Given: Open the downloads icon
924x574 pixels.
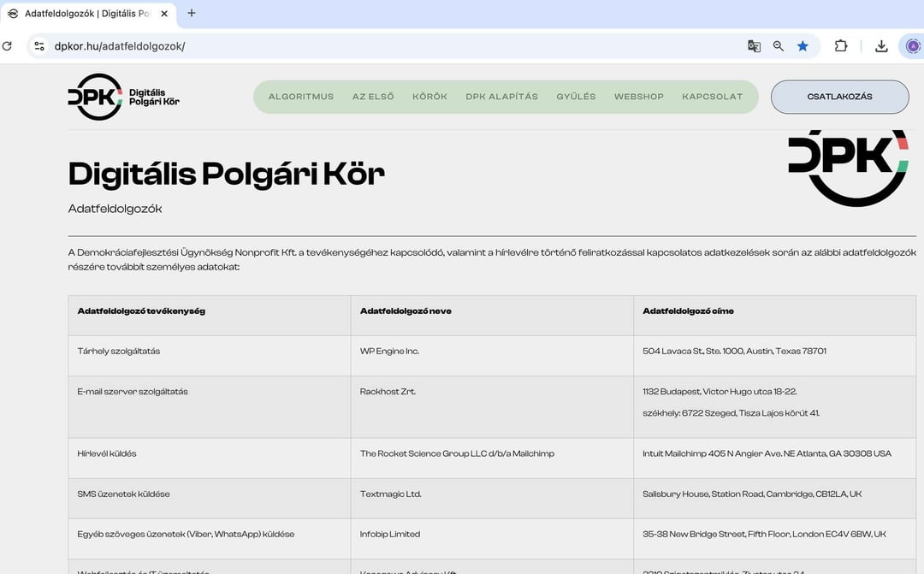Looking at the screenshot, I should coord(881,46).
